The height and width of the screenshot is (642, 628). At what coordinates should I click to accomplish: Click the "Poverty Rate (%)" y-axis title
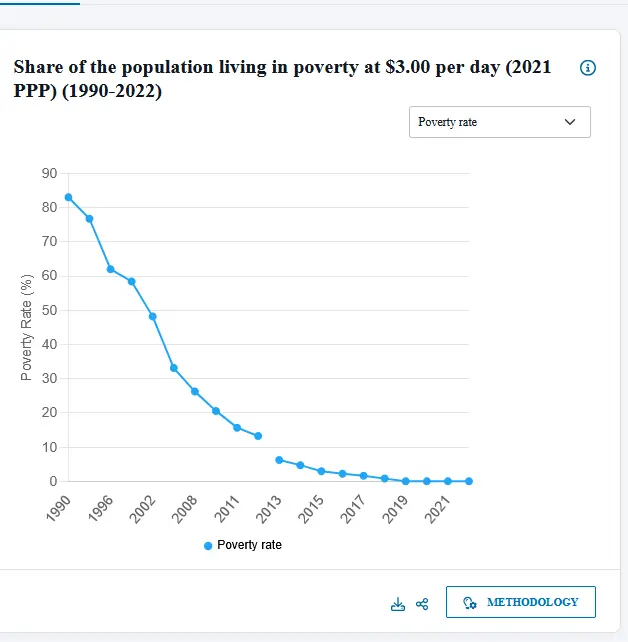coord(27,327)
